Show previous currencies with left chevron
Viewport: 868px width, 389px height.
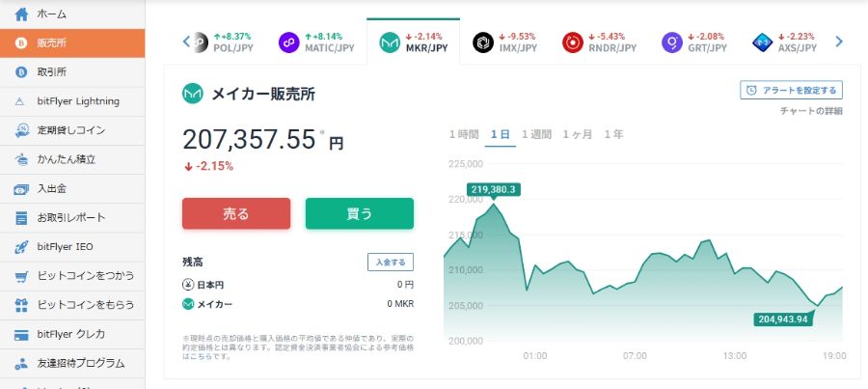click(186, 42)
